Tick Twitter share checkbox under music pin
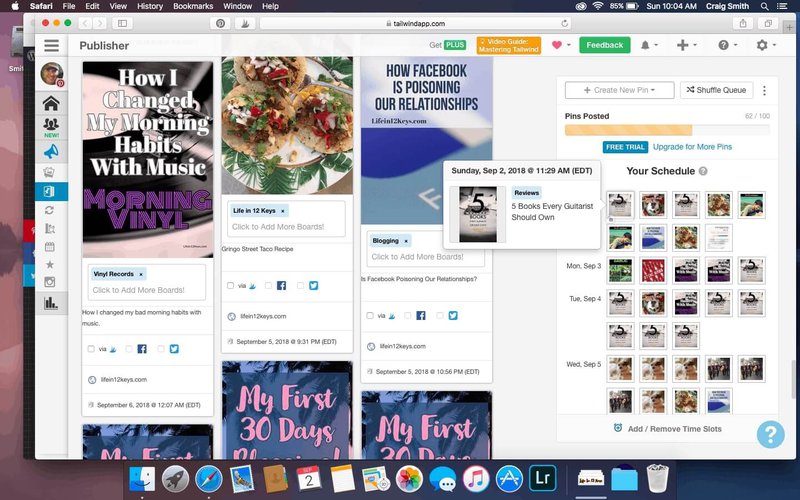Image resolution: width=800 pixels, height=500 pixels. coord(161,349)
